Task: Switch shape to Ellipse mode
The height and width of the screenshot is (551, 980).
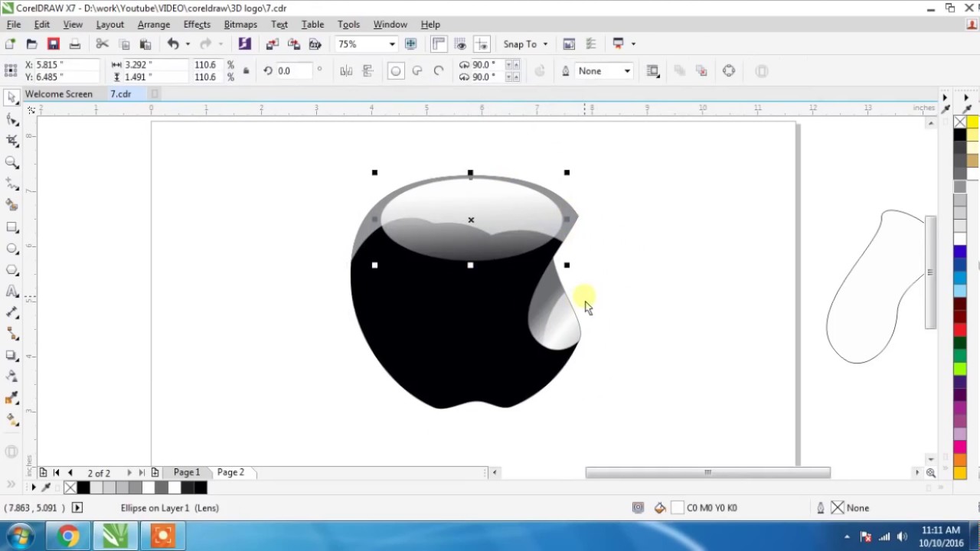Action: [395, 71]
